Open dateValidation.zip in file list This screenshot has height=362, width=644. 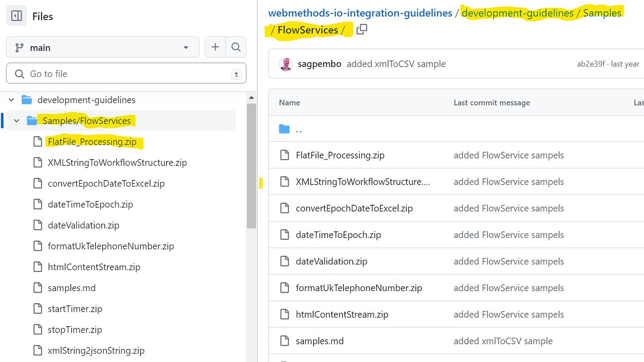[x=331, y=262]
